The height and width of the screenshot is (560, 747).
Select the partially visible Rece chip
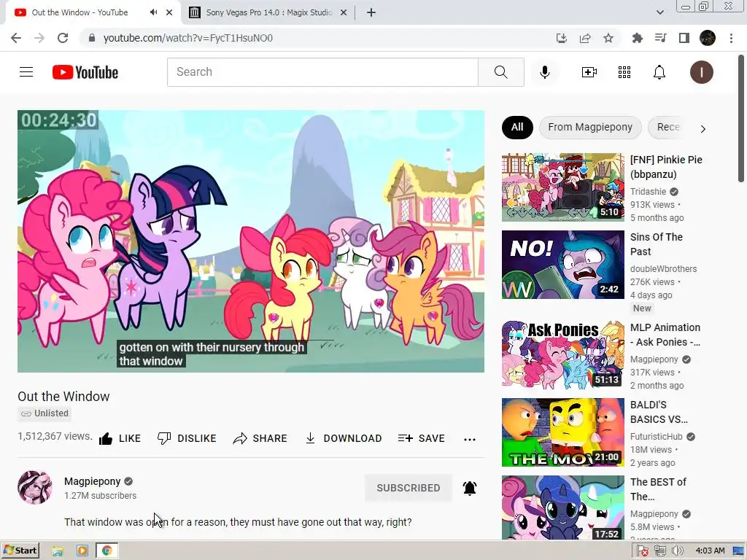click(668, 127)
